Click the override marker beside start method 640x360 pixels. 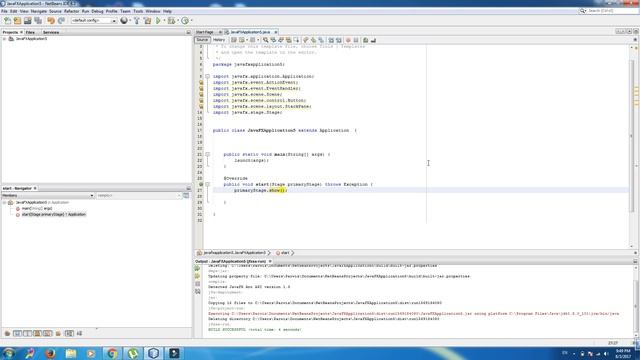pyautogui.click(x=201, y=184)
